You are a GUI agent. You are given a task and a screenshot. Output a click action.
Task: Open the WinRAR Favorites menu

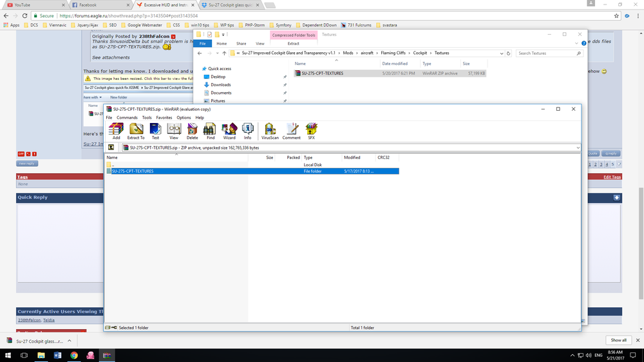click(x=164, y=117)
